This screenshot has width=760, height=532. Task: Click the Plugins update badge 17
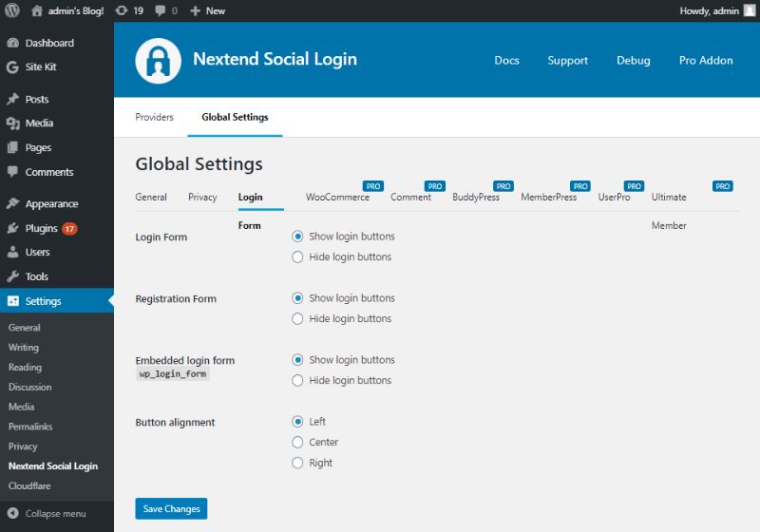(x=69, y=229)
